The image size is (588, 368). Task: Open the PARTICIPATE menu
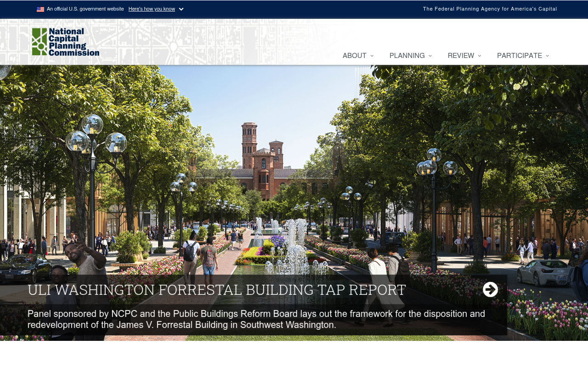coord(520,56)
